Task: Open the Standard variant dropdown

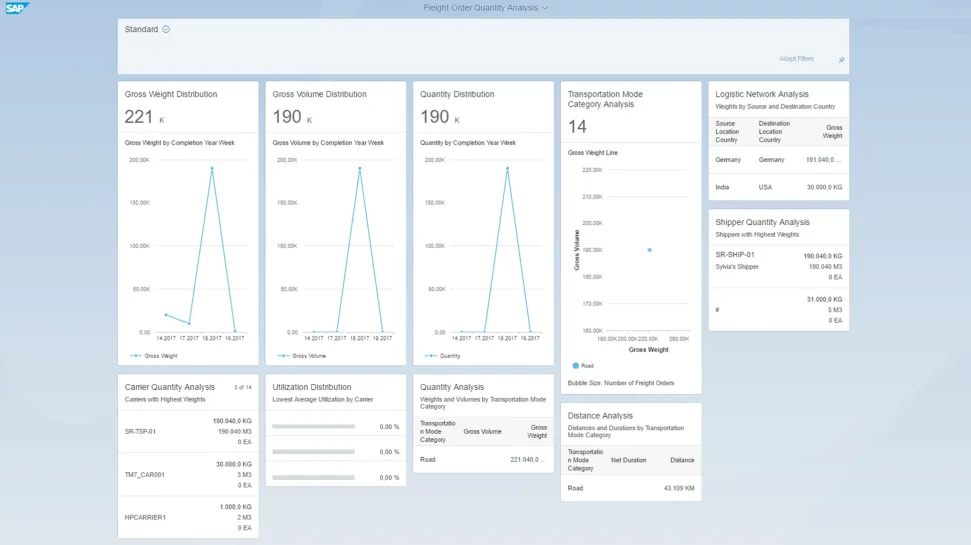Action: point(166,30)
